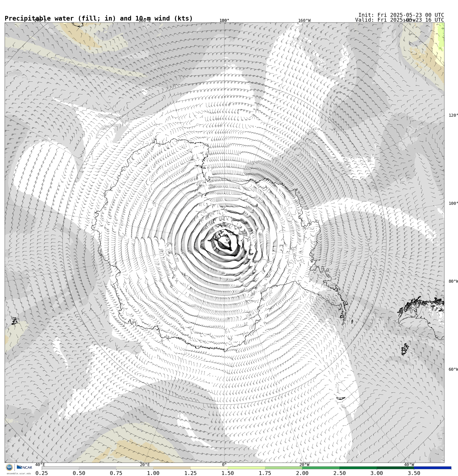Click the 0.75–1.00 colorbar segment
458x476 pixels.
[x=135, y=468]
